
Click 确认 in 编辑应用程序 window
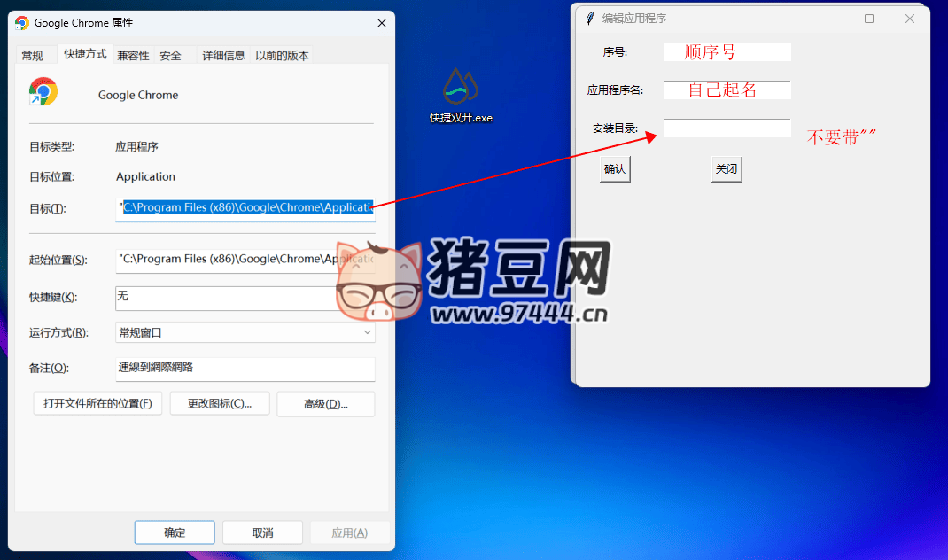(615, 169)
